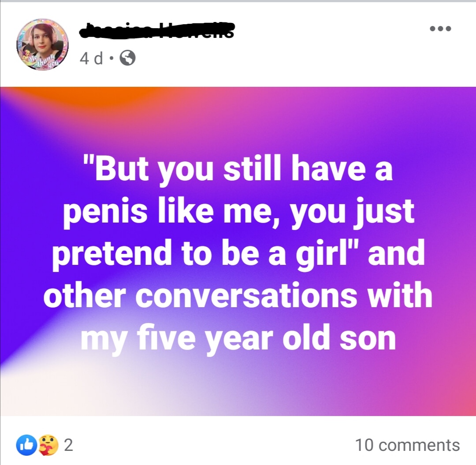Screen dimensions: 476x465
Task: Click the "other conversations with" text line
Action: 238,297
